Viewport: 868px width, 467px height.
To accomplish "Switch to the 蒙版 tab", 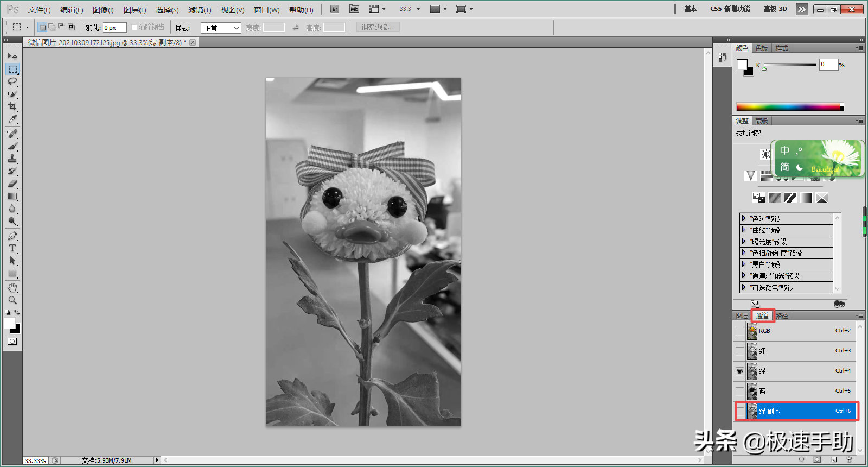I will (762, 121).
